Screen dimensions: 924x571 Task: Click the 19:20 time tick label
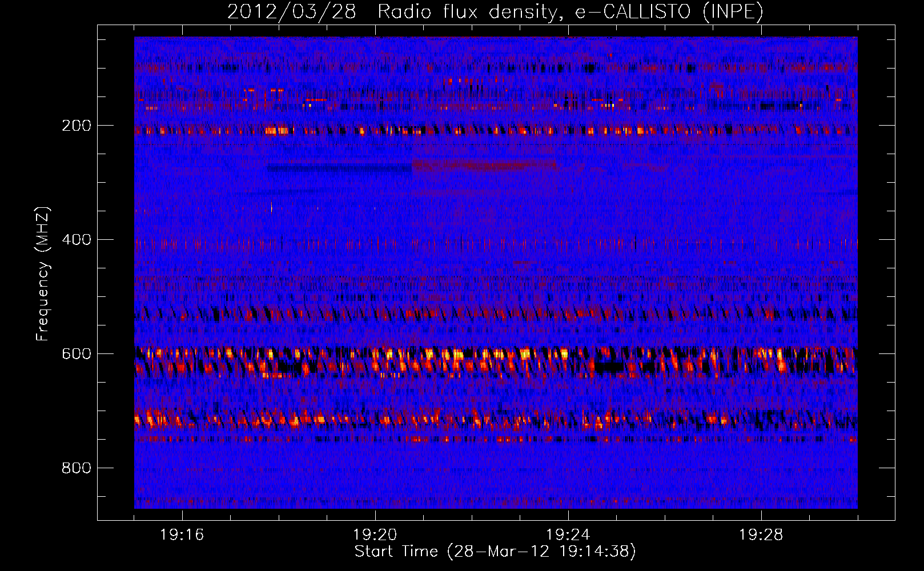pos(375,535)
